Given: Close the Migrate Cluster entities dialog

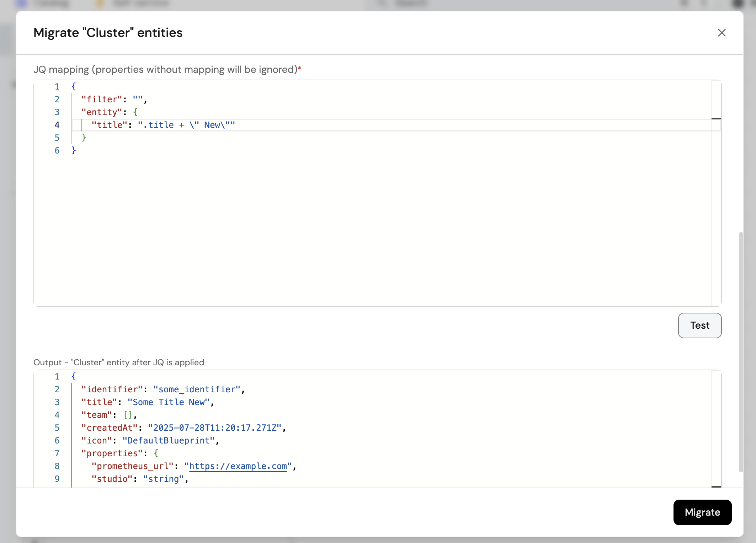Looking at the screenshot, I should click(722, 33).
